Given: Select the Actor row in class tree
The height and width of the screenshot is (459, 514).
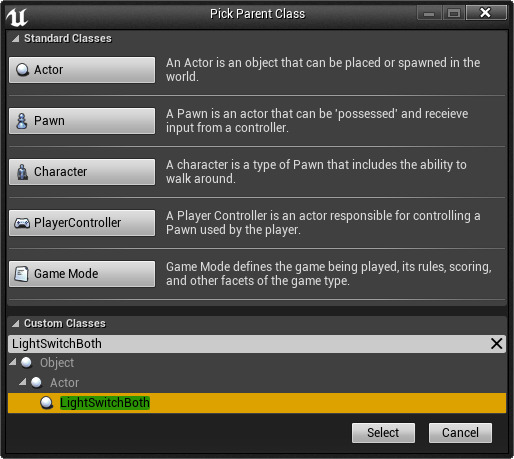Looking at the screenshot, I should pyautogui.click(x=257, y=383).
